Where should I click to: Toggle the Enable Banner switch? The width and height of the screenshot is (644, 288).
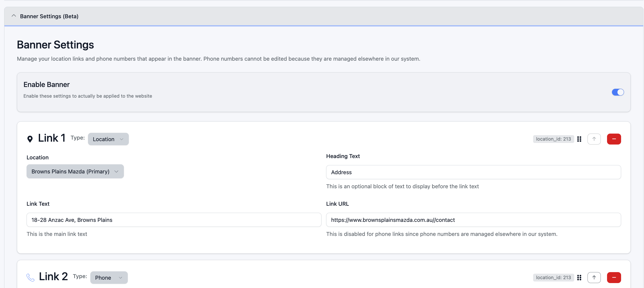pos(617,92)
